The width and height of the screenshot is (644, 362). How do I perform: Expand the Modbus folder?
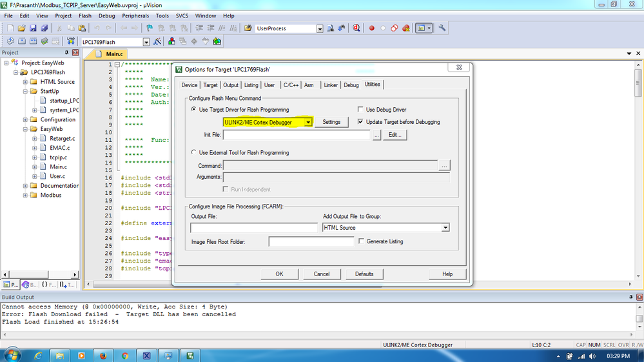pos(25,195)
